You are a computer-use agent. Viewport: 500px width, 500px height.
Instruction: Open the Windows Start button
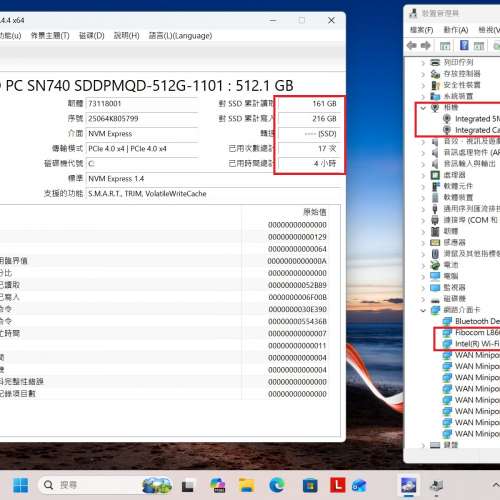coord(21,485)
